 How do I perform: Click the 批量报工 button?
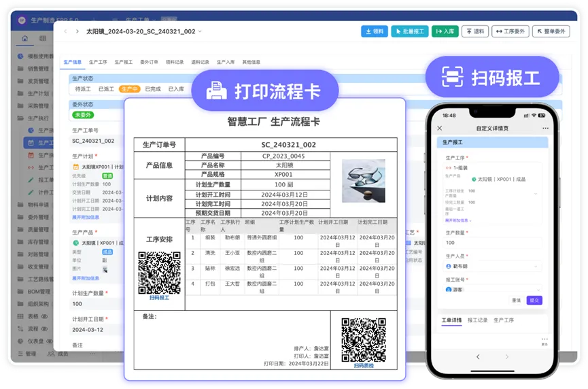click(409, 31)
